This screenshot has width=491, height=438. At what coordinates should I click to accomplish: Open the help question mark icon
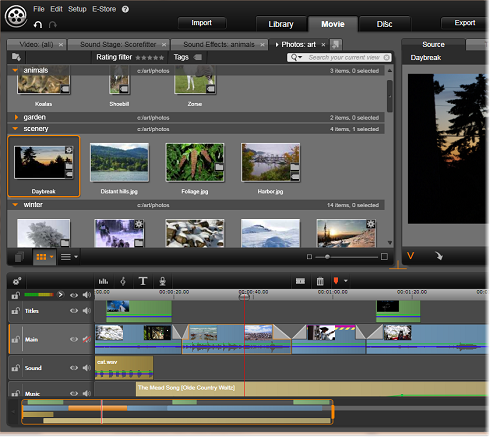(x=125, y=9)
